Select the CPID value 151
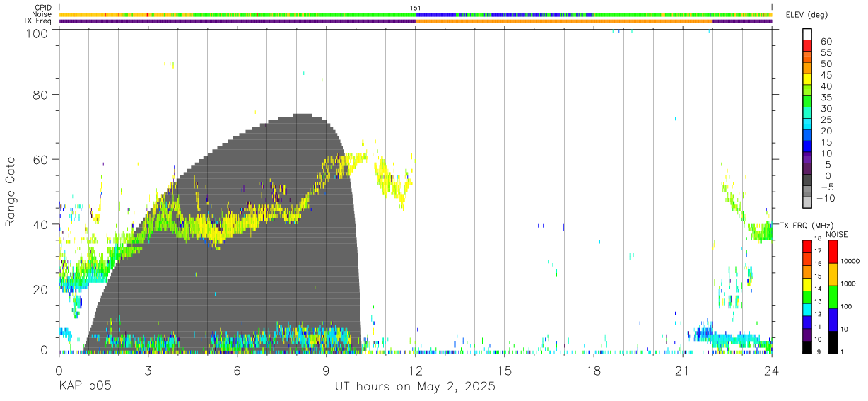This screenshot has height=401, width=868. pos(416,8)
